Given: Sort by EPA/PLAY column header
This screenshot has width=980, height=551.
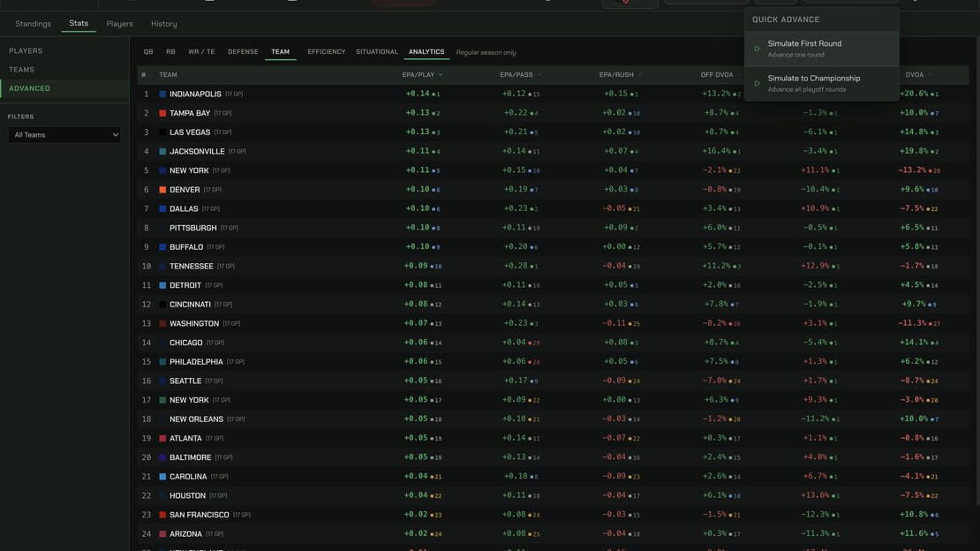Looking at the screenshot, I should [422, 75].
